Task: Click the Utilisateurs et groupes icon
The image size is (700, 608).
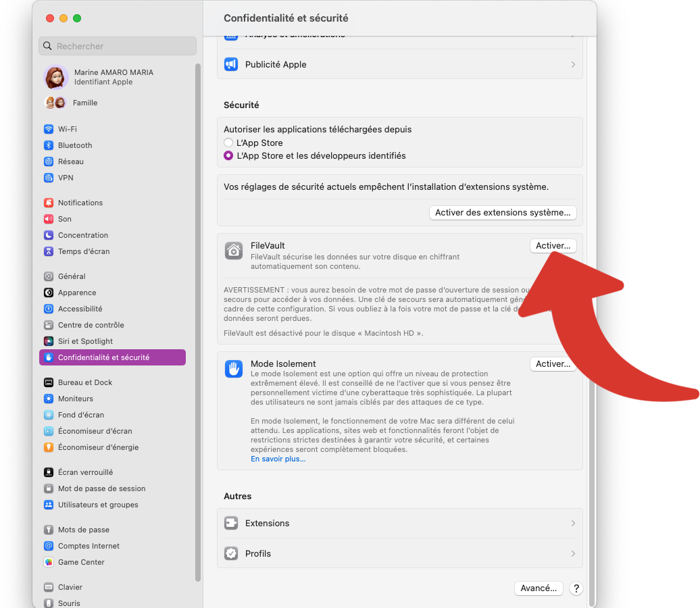Action: point(49,505)
